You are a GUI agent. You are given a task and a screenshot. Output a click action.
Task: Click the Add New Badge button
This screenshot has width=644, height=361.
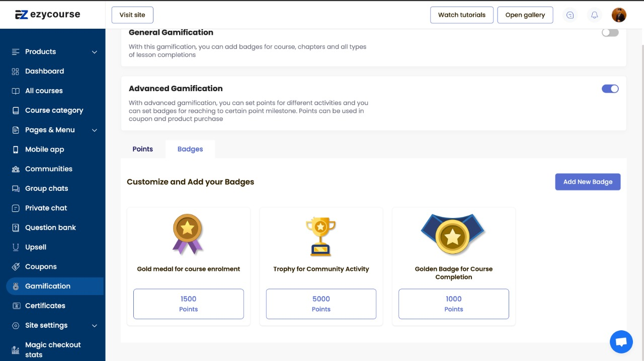[587, 182]
